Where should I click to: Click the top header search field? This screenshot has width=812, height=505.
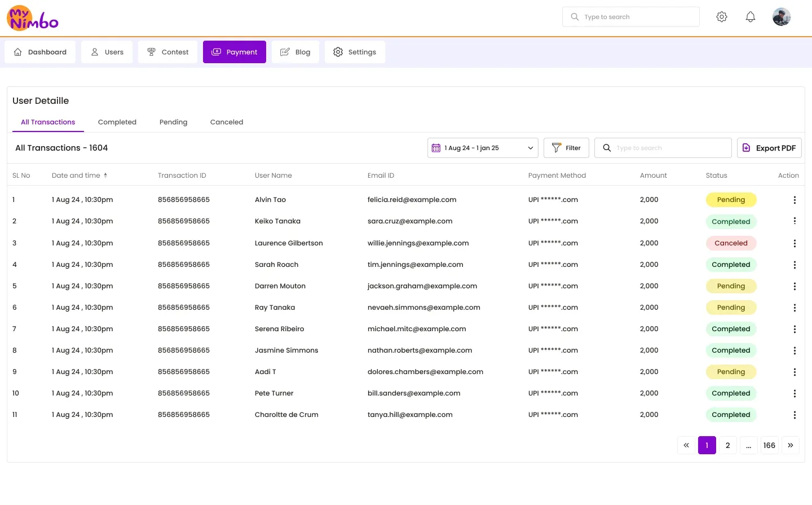pos(631,17)
